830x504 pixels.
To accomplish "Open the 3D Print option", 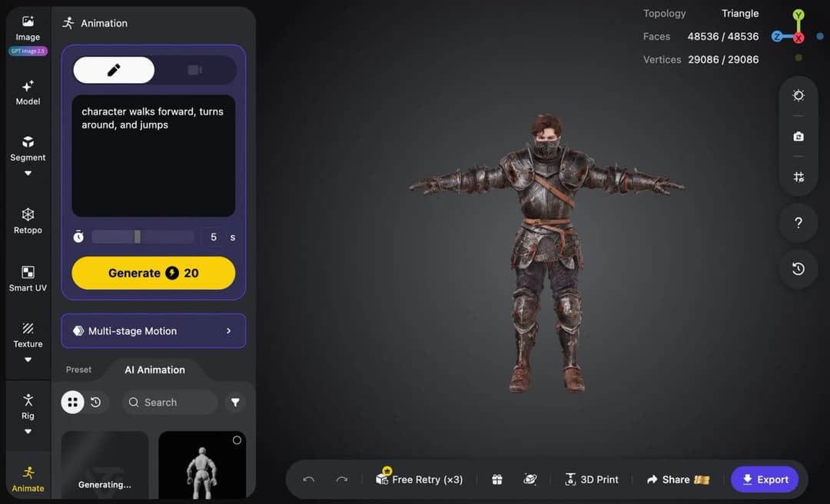I will (x=591, y=479).
